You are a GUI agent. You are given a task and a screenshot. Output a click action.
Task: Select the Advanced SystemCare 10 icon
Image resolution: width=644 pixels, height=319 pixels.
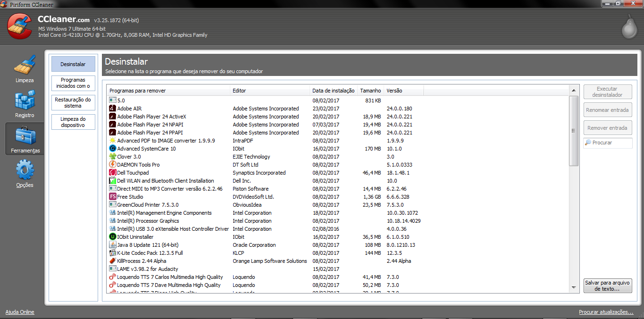click(x=113, y=149)
